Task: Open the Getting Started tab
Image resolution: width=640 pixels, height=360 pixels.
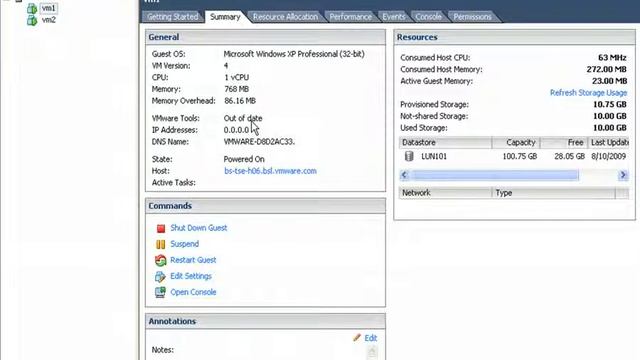Action: coord(173,17)
